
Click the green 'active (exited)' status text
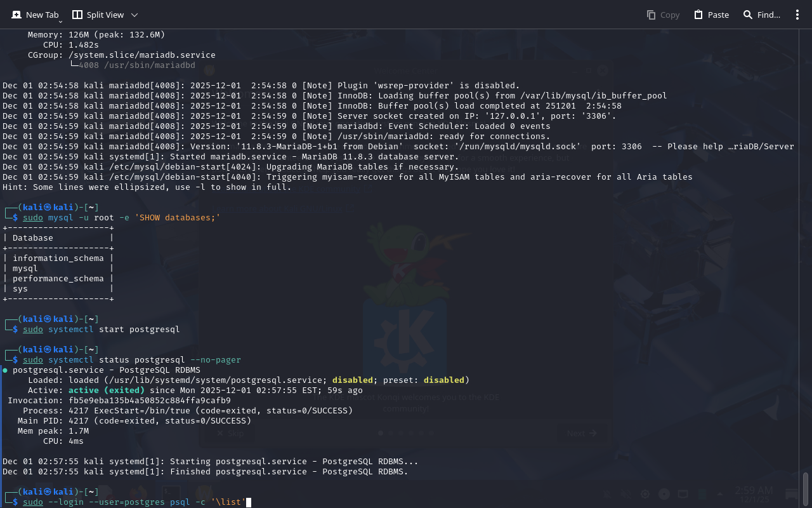107,391
